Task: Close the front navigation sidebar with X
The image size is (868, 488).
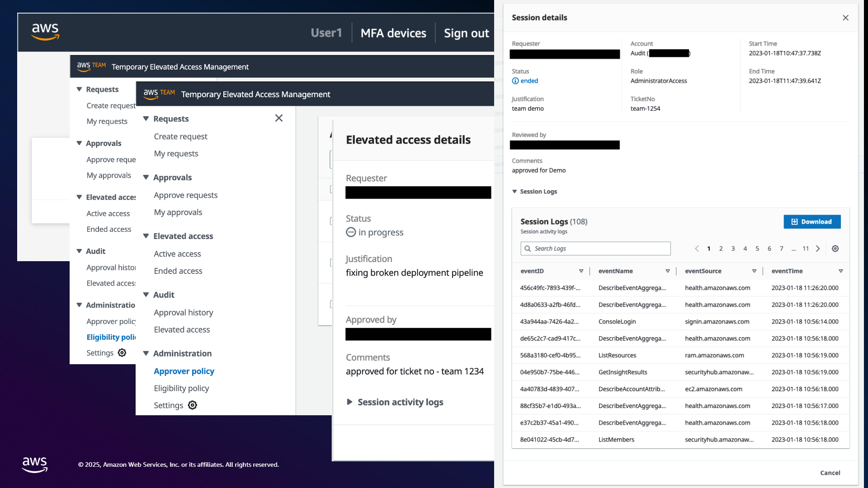Action: point(279,118)
